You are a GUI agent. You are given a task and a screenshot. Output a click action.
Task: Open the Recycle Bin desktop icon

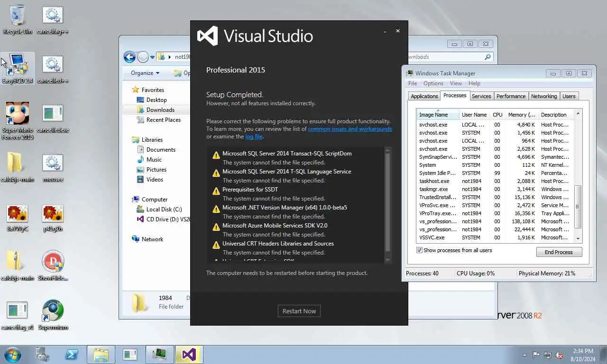(18, 19)
